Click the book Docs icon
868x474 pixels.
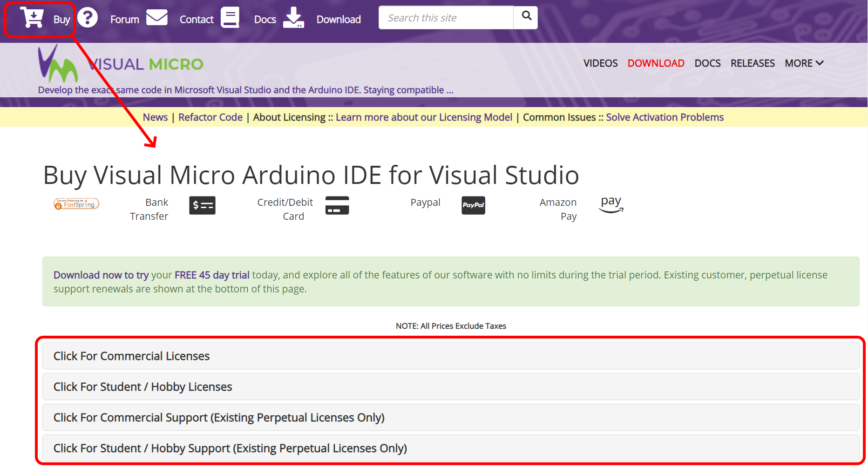230,17
